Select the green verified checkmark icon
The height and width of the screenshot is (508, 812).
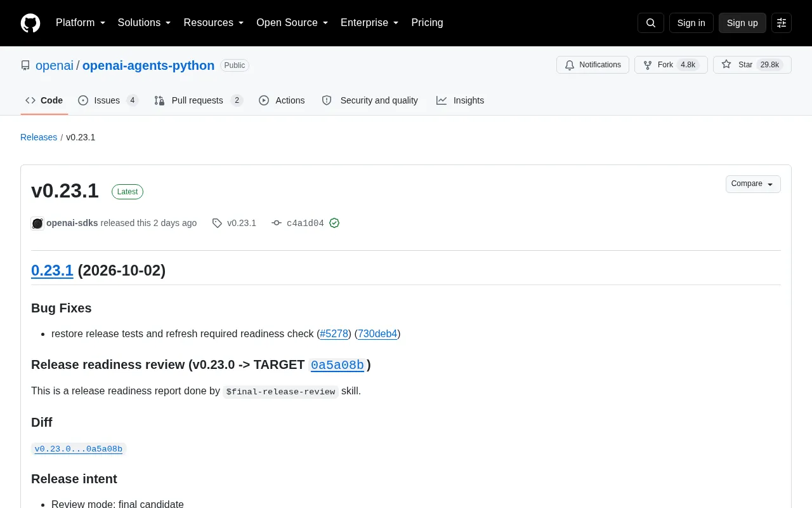pyautogui.click(x=334, y=223)
